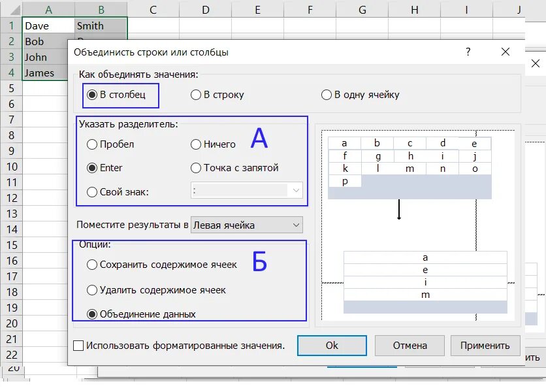Screen dimensions: 546x392
Task: Select row 22 header
Action: point(12,355)
